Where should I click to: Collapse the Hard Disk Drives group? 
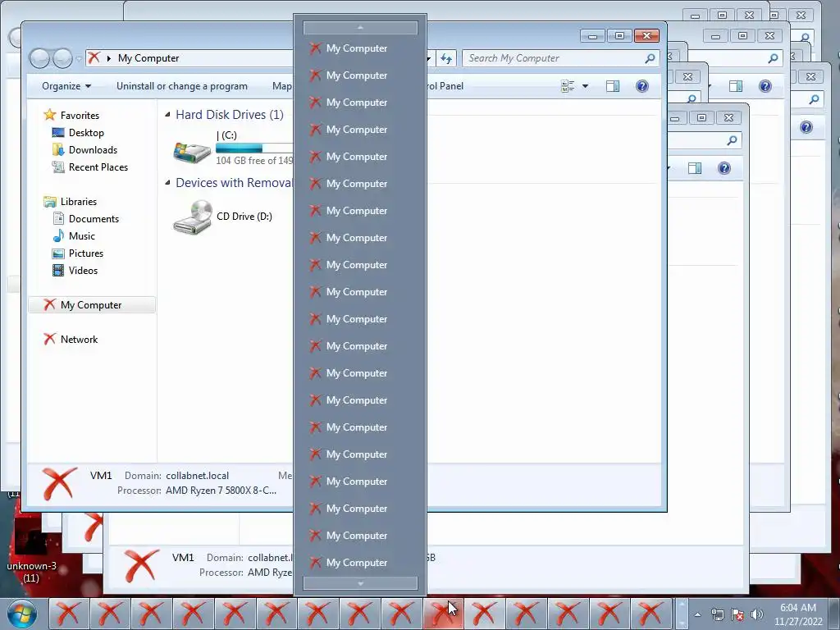167,115
